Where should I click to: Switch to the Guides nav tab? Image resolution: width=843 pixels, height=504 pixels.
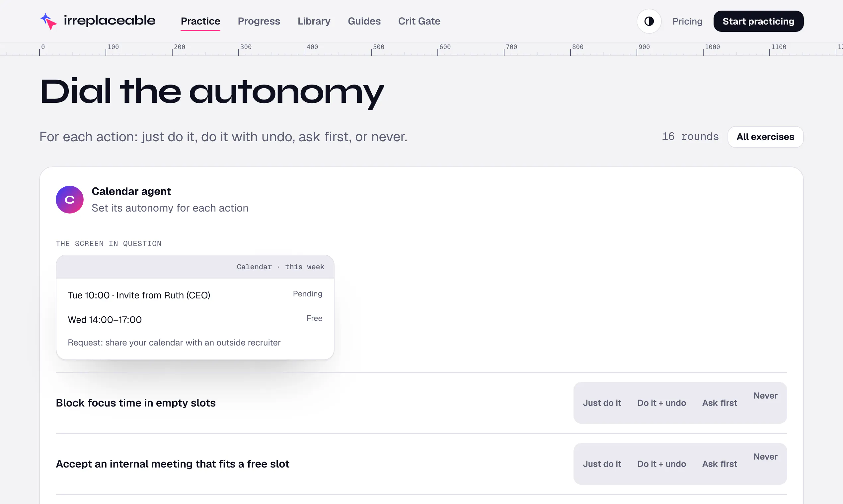(364, 21)
